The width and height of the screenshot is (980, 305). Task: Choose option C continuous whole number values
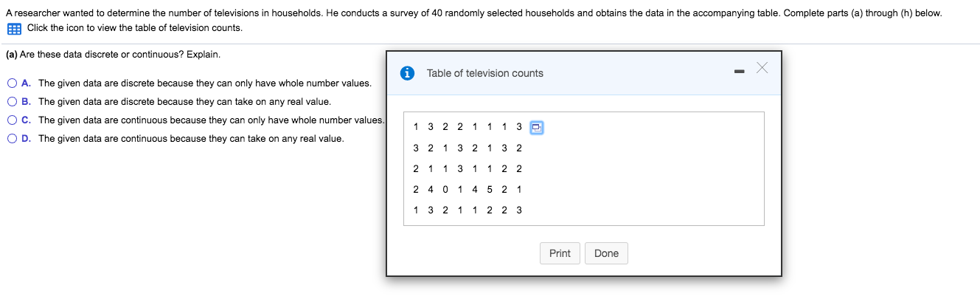tap(13, 120)
